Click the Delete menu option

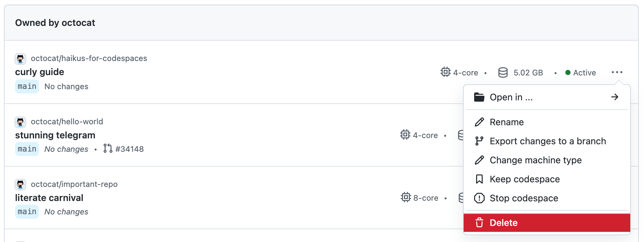tap(504, 223)
